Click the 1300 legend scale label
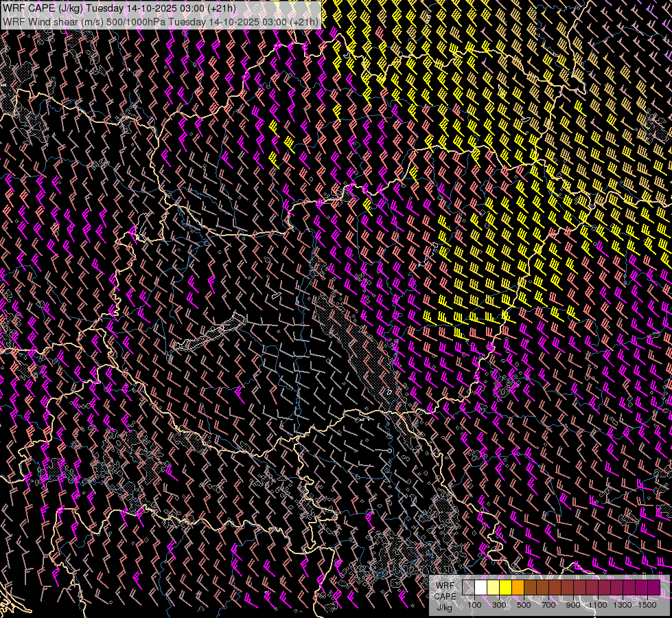Viewport: 672px width, 618px height. 623,605
